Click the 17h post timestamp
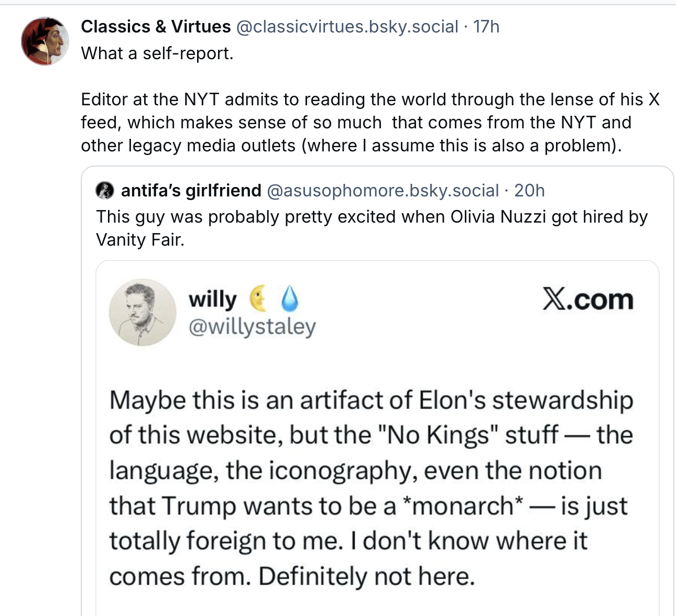Viewport: 676px width, 616px height. point(486,26)
